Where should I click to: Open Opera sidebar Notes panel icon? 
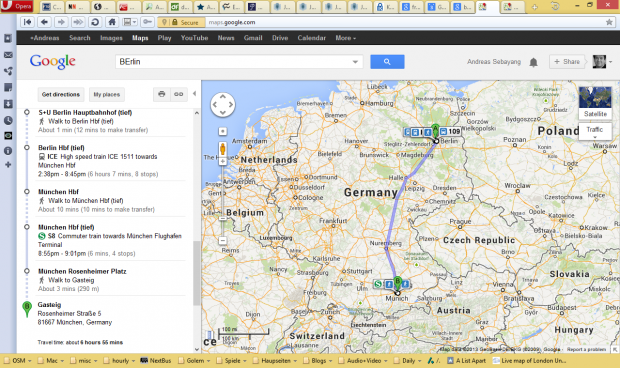coord(8,87)
